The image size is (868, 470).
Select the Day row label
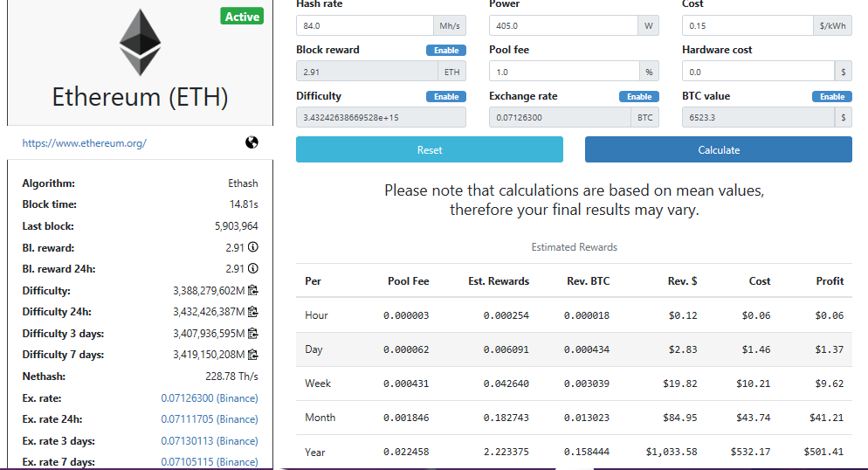tap(313, 349)
